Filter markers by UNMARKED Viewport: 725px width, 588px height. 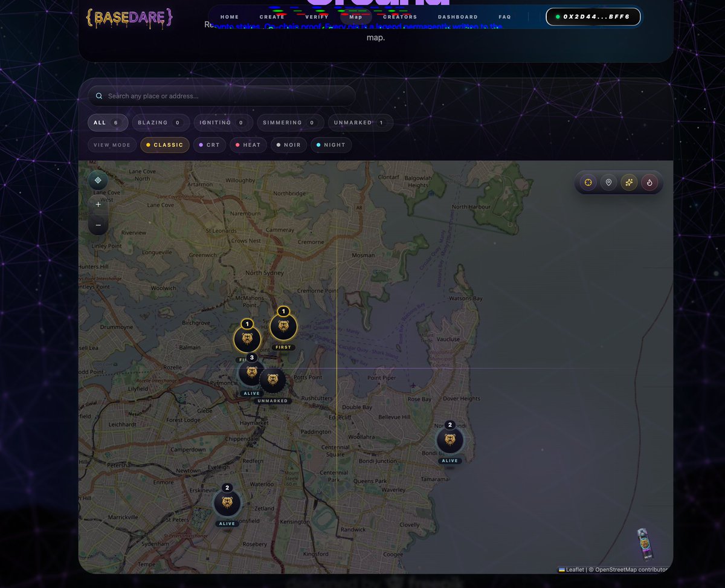click(x=361, y=123)
